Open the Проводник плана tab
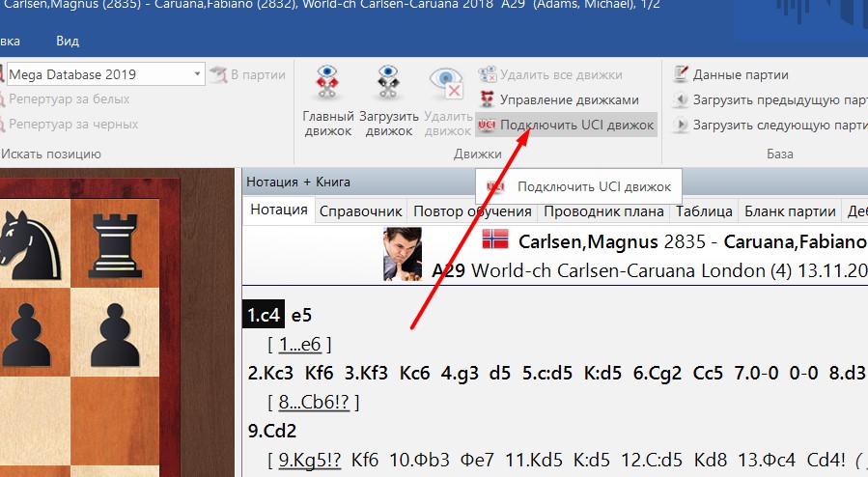Image resolution: width=868 pixels, height=477 pixels. pyautogui.click(x=603, y=211)
